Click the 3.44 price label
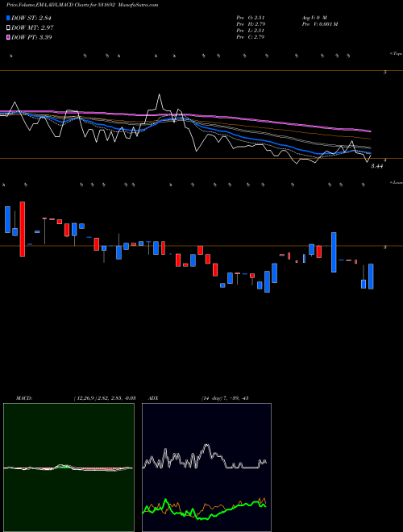Image resolution: width=403 pixels, height=532 pixels. click(x=376, y=166)
